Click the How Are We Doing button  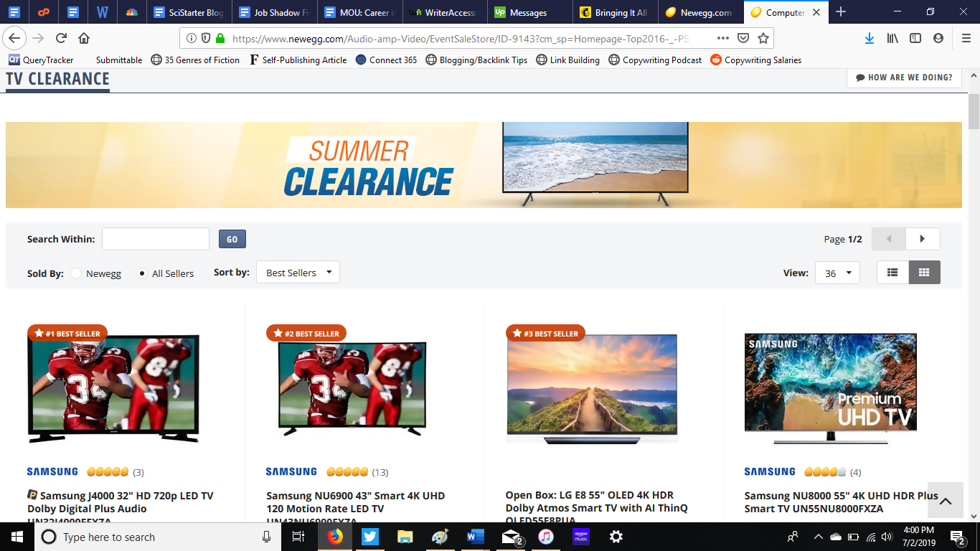pyautogui.click(x=904, y=77)
